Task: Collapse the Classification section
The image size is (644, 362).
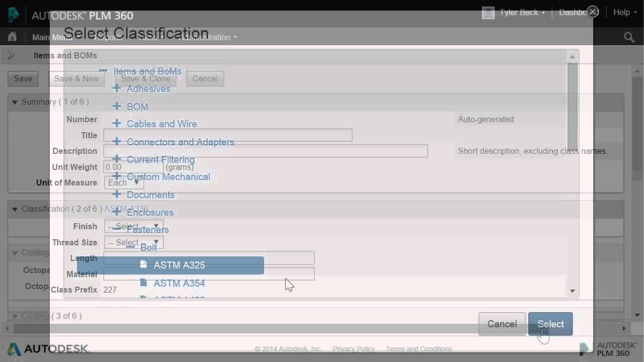Action: click(x=15, y=209)
